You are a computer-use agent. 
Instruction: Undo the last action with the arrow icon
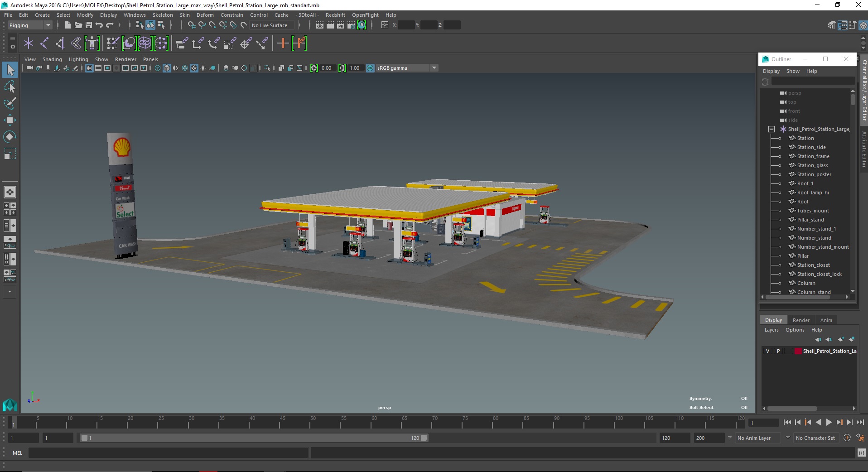click(x=99, y=25)
